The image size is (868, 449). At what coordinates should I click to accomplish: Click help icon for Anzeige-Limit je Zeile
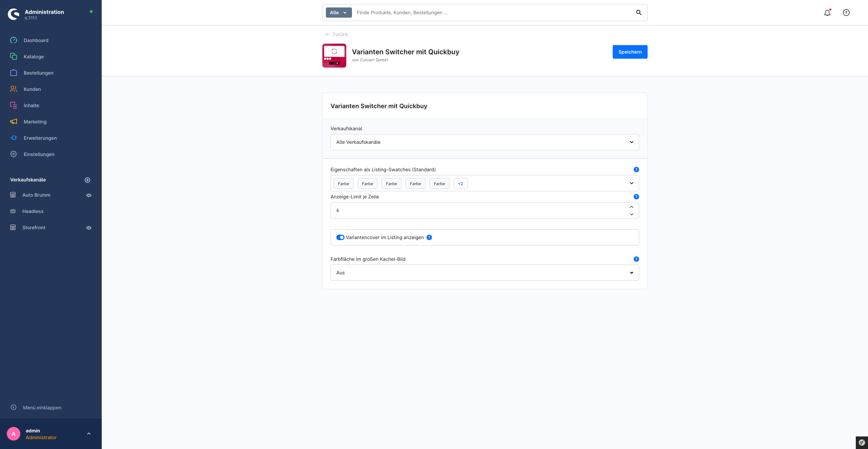tap(636, 197)
